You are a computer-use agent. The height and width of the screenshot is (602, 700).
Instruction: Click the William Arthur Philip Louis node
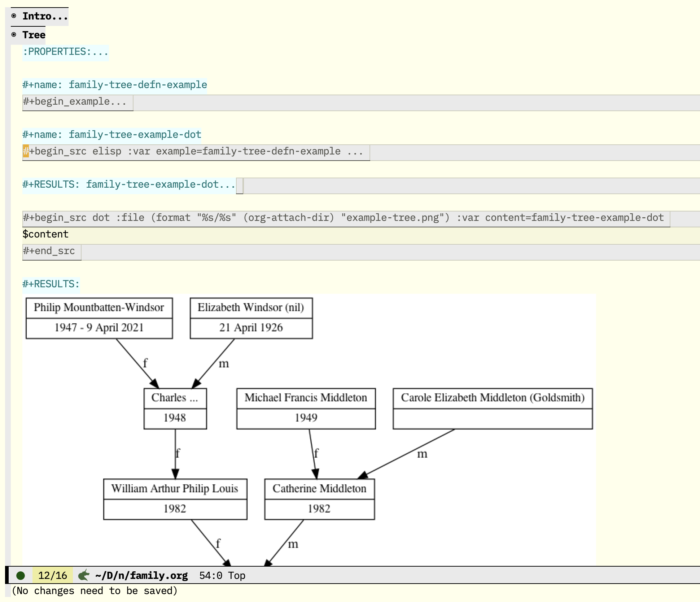[175, 499]
